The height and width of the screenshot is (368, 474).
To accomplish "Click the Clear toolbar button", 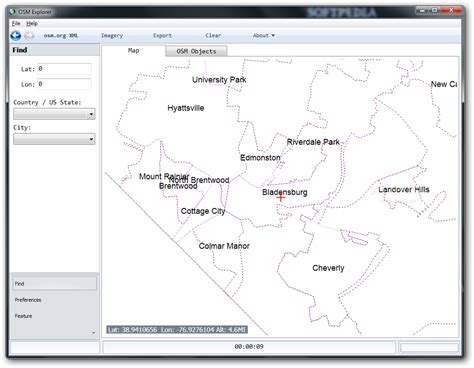I will (x=213, y=35).
